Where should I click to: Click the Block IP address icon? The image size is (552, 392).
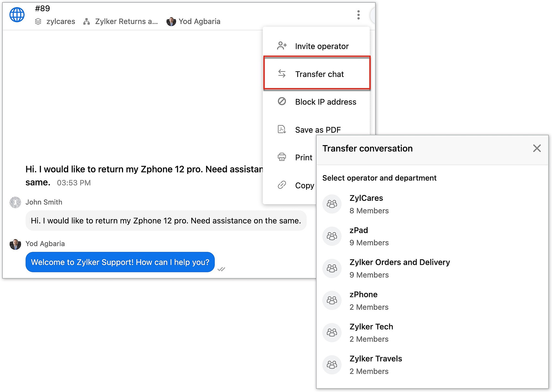click(x=282, y=102)
